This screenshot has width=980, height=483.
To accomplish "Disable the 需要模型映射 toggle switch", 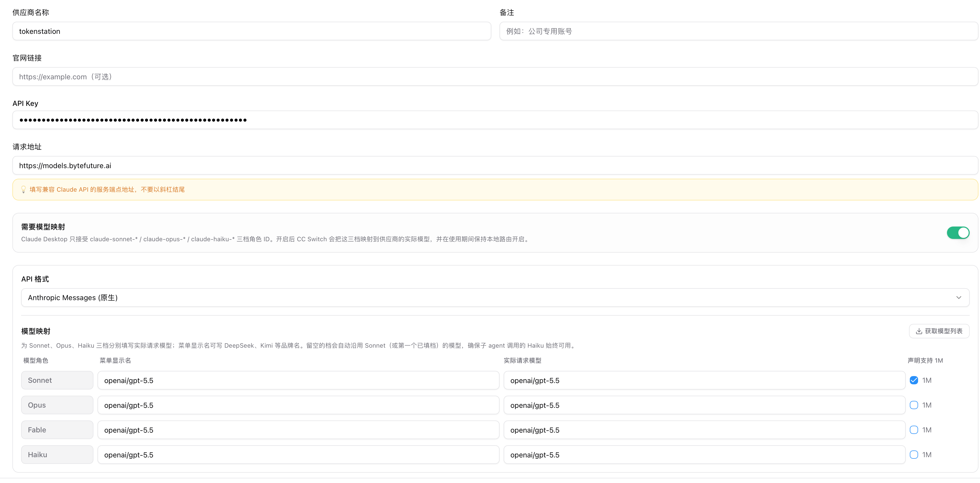I will pos(958,233).
